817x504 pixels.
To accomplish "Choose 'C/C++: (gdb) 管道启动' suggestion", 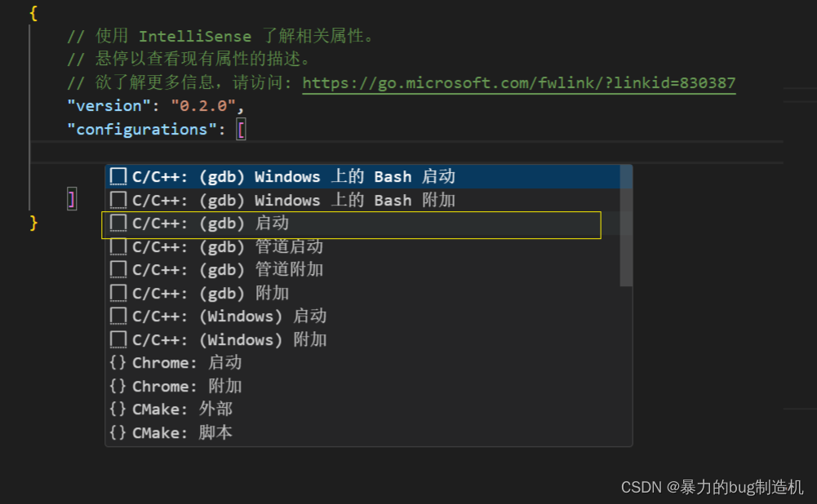I will coord(363,247).
